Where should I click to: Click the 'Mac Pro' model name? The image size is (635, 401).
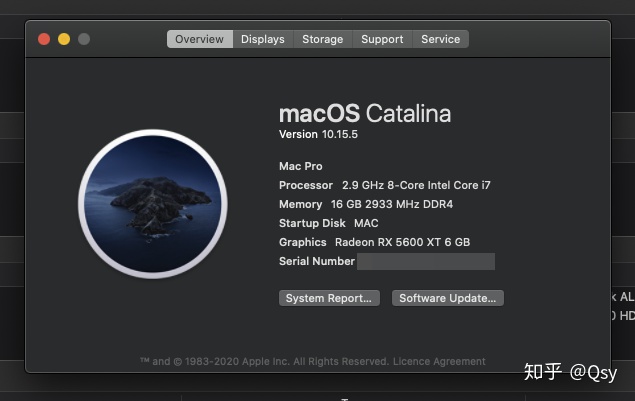[300, 166]
